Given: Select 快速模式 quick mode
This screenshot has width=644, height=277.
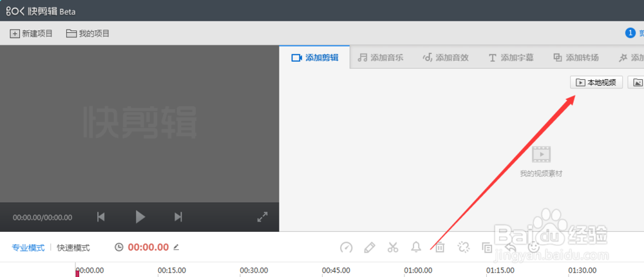Looking at the screenshot, I should [x=73, y=248].
